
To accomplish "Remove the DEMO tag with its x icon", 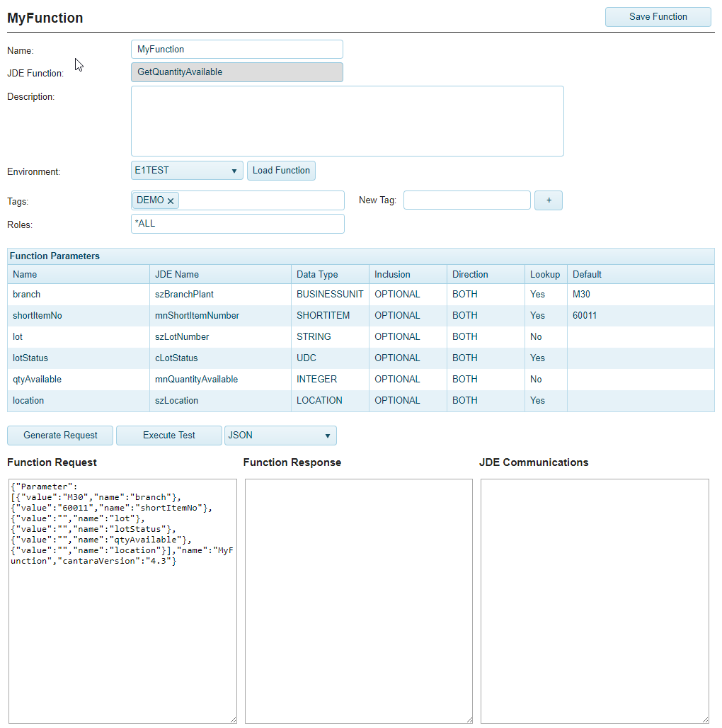I will (x=171, y=201).
